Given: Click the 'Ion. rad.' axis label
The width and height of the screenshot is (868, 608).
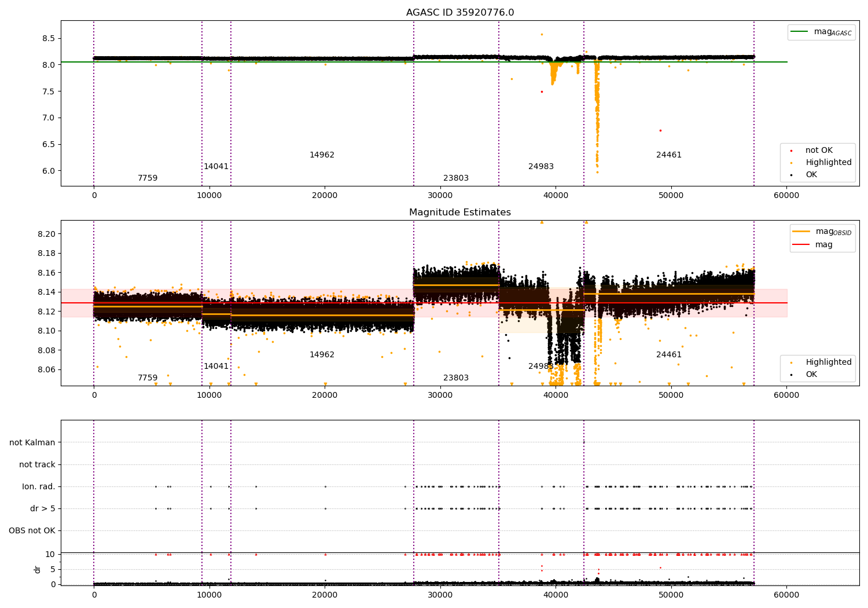Looking at the screenshot, I should coord(39,487).
